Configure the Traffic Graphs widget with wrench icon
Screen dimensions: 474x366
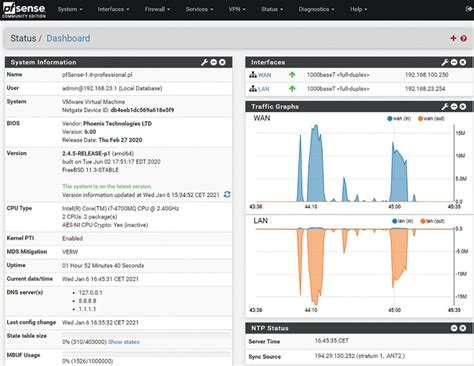[445, 107]
